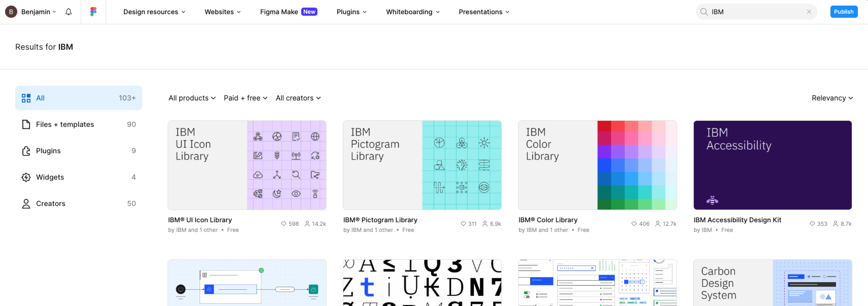
Task: Like IBM Pictogram Library heart icon
Action: click(x=463, y=224)
